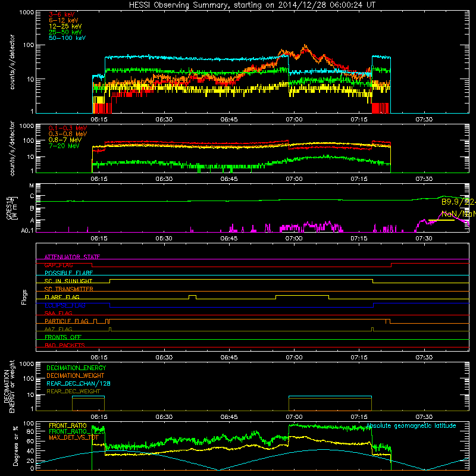This screenshot has height=476, width=476.
Task: Select the POSSIBLE_FLARE flag label
Action: pyautogui.click(x=68, y=273)
